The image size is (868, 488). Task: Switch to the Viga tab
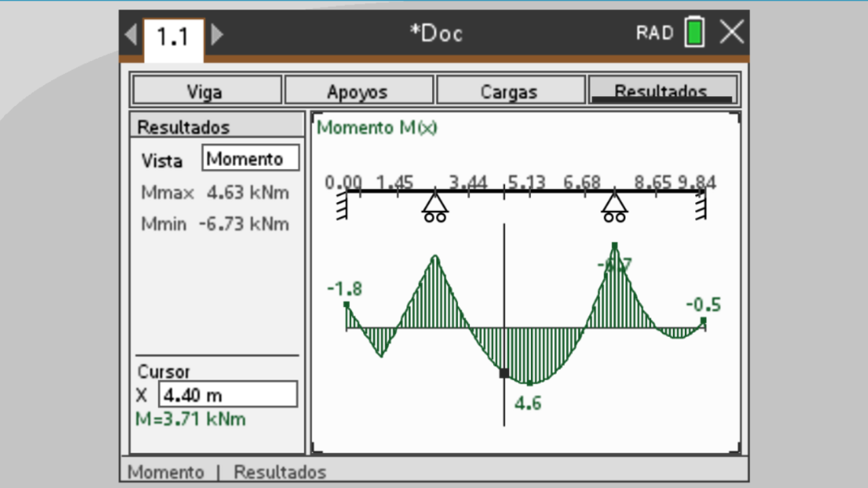[x=207, y=90]
